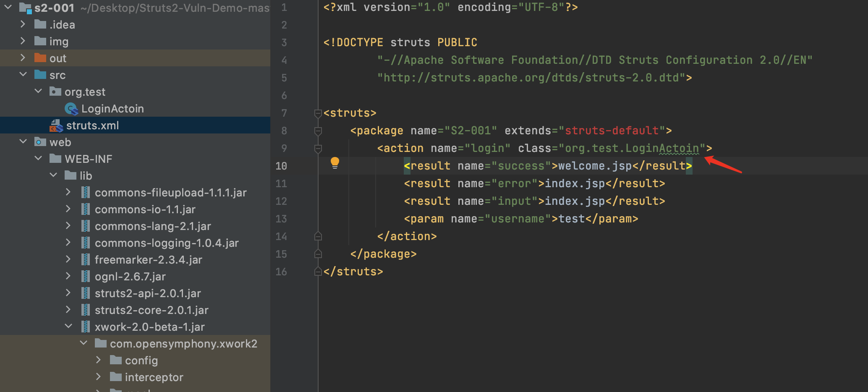Click the yellow lightbulb quick-fix icon
The image size is (868, 392).
coord(335,163)
